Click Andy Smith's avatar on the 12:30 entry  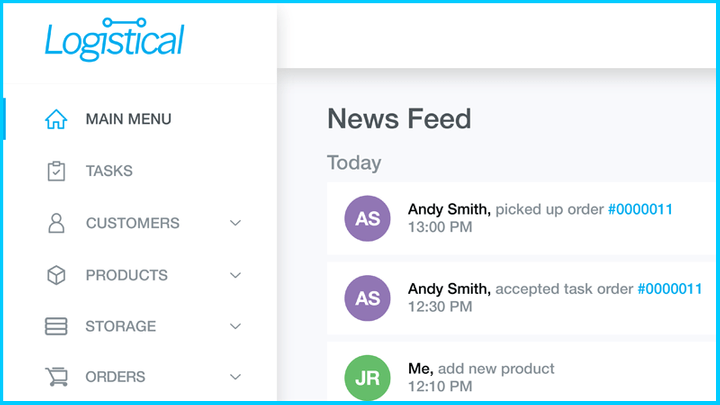click(x=368, y=298)
